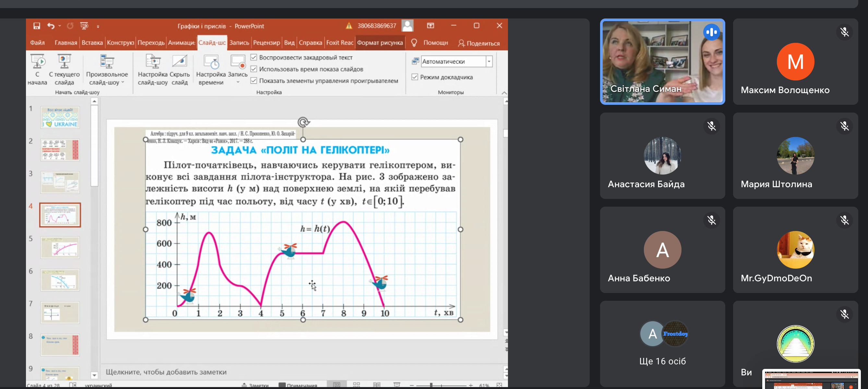The image size is (868, 389).
Task: Select slide 3 thumbnail
Action: point(60,182)
